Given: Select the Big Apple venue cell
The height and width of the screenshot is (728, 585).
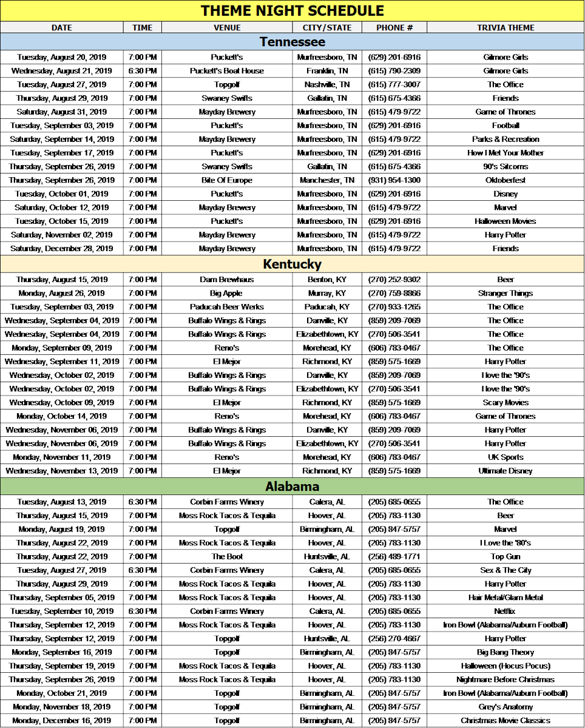Looking at the screenshot, I should [228, 293].
